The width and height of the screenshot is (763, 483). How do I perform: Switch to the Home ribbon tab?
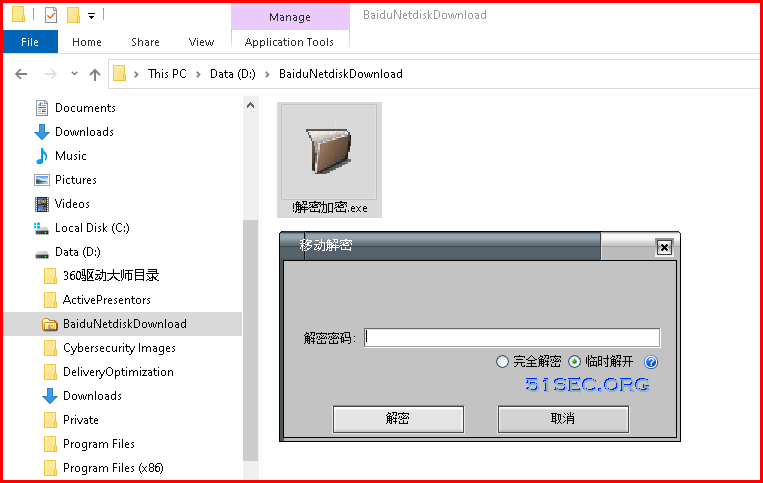(87, 42)
